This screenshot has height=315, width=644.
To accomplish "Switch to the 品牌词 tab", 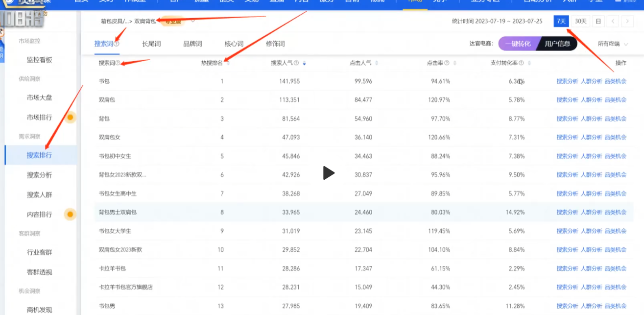I will (x=192, y=44).
